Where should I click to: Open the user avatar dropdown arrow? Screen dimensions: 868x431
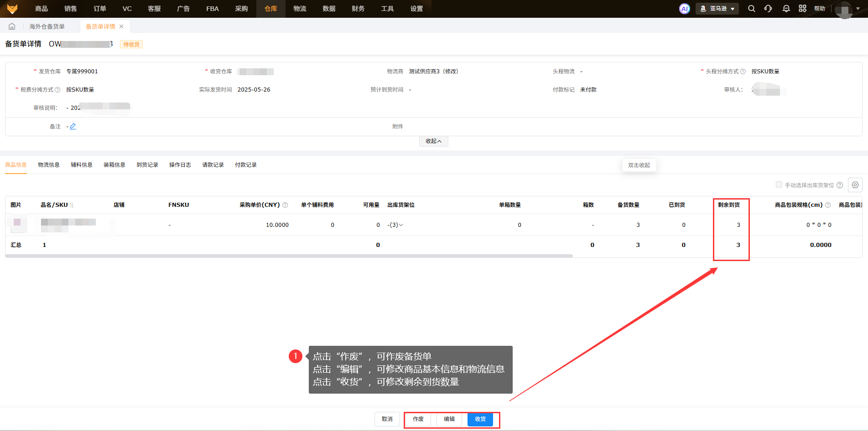pyautogui.click(x=858, y=9)
